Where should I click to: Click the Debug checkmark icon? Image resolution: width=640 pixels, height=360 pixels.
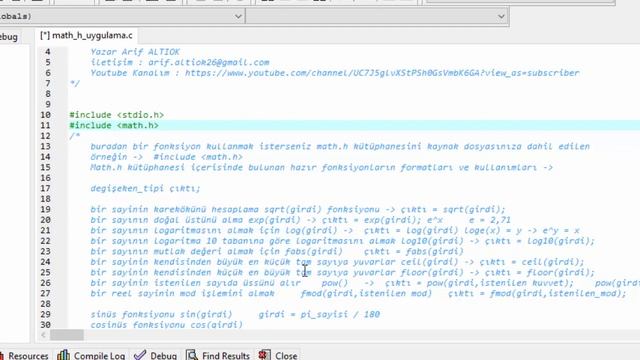(140, 355)
